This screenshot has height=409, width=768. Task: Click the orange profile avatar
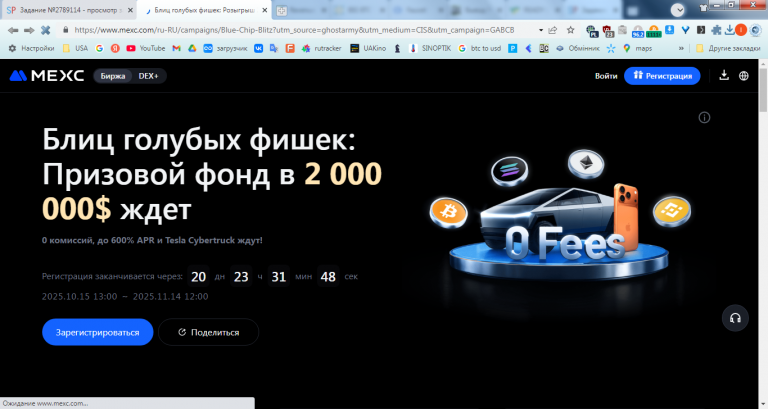coord(741,30)
